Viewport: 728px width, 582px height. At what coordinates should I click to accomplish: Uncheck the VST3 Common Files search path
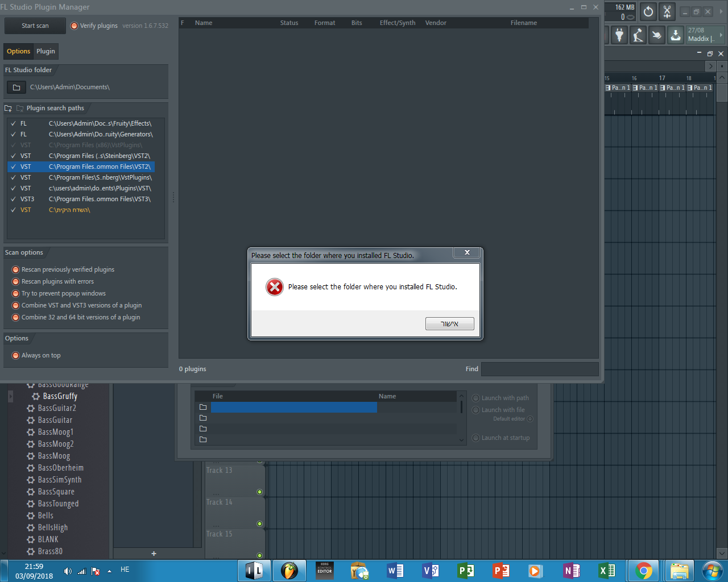point(13,199)
